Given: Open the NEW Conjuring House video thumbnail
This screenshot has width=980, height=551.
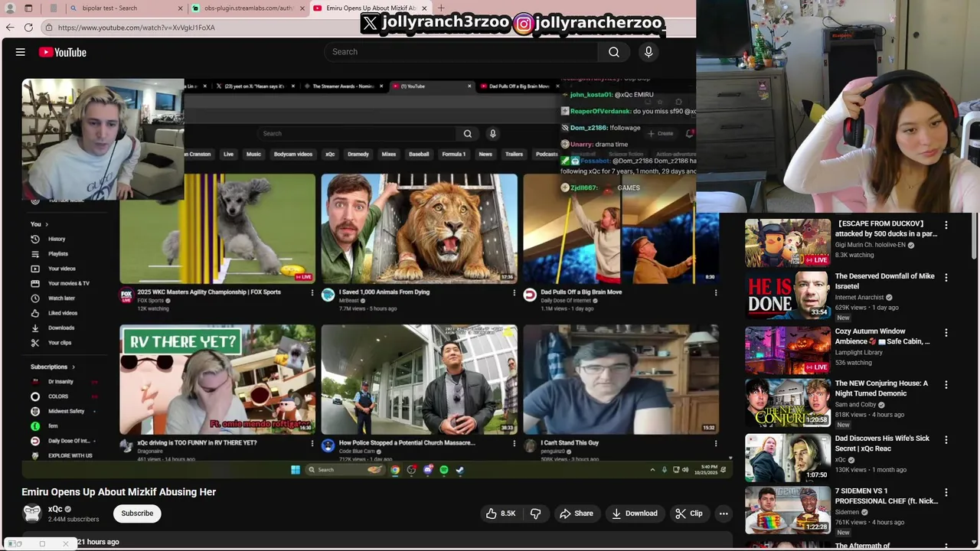Looking at the screenshot, I should coord(788,402).
